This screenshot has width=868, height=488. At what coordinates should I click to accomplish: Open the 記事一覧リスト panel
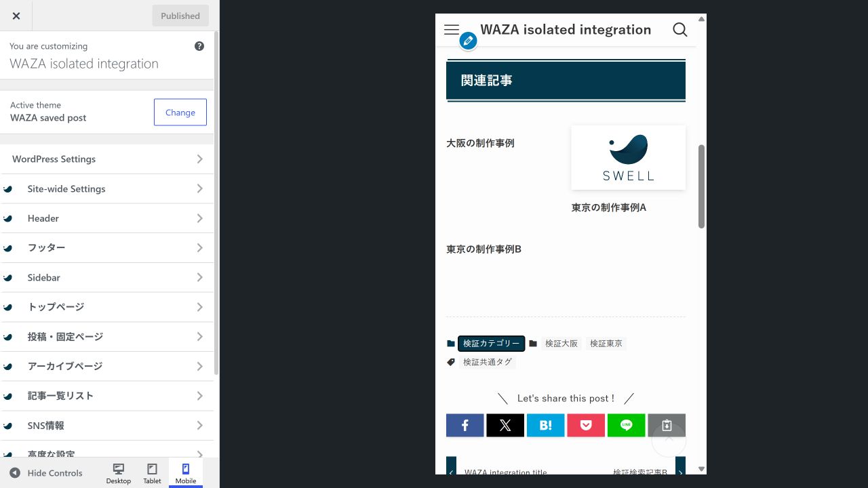[107, 396]
